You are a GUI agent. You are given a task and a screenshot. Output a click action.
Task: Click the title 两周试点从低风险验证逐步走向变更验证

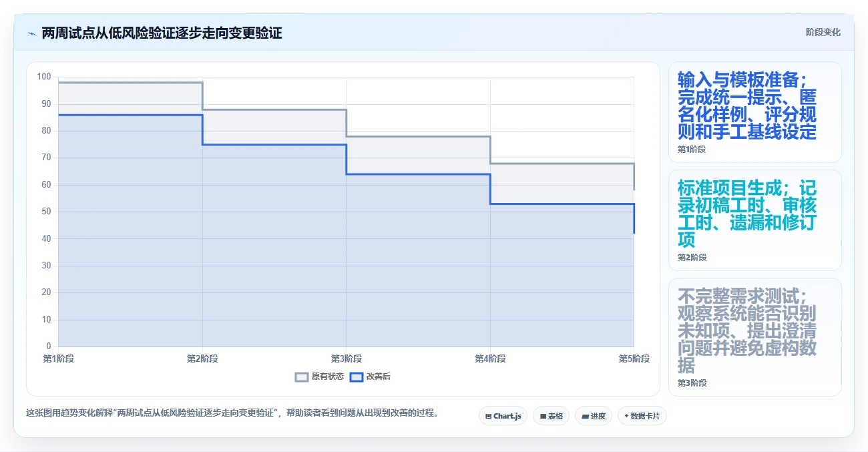pyautogui.click(x=162, y=33)
